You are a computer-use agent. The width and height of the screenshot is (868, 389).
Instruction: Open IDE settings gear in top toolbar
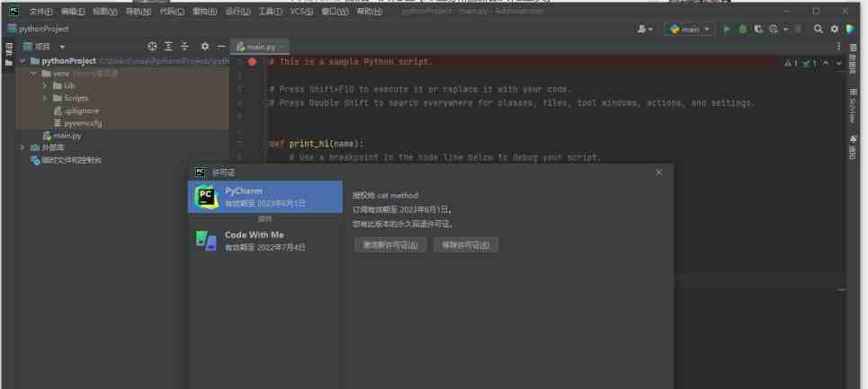click(x=834, y=30)
